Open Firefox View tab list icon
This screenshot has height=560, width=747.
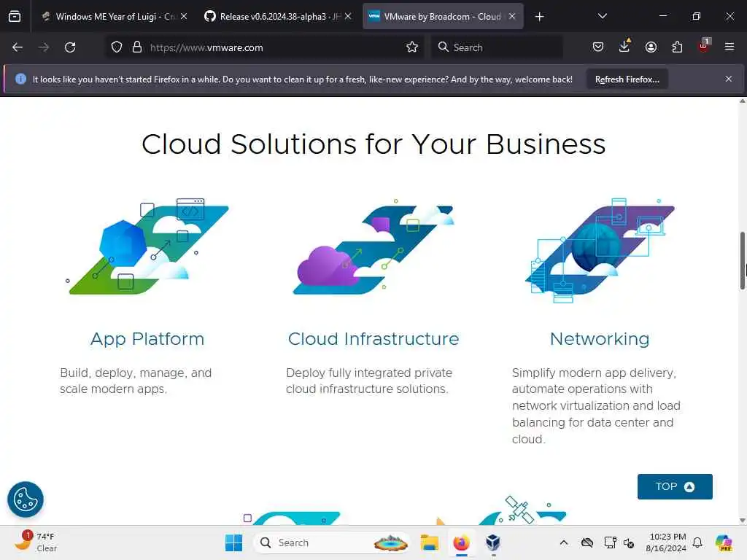[x=15, y=16]
